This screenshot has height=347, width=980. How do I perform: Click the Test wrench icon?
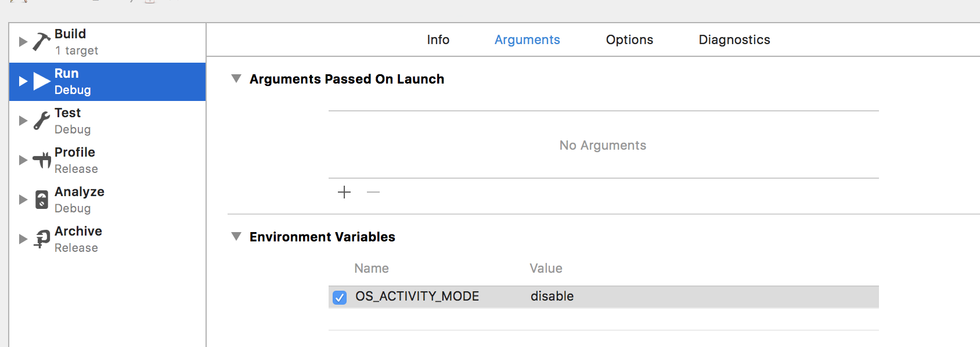coord(41,121)
